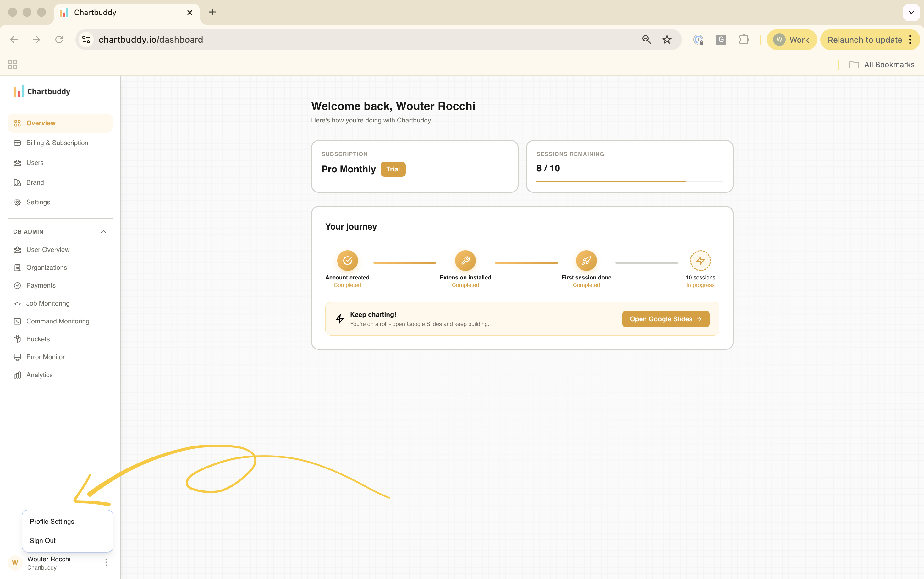Click the Users sidebar icon
This screenshot has width=924, height=579.
pos(18,162)
